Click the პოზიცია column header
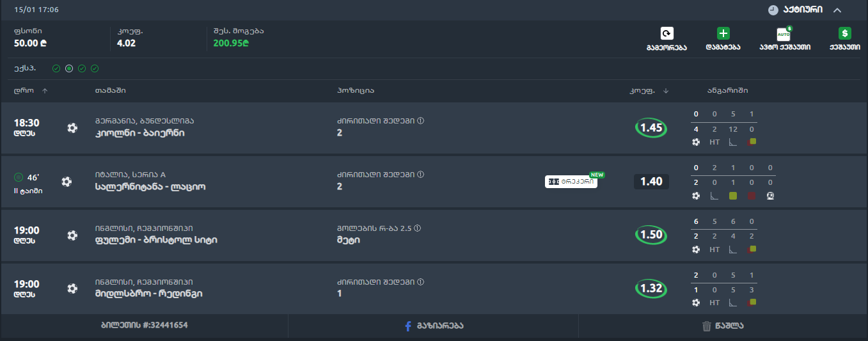Image resolution: width=868 pixels, height=341 pixels. (x=355, y=91)
